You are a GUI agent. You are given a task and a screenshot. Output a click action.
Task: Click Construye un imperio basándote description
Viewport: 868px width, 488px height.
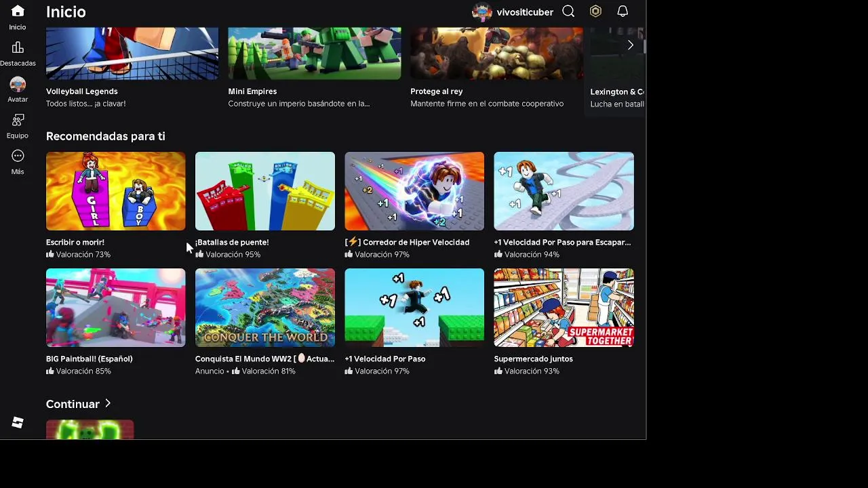[299, 104]
